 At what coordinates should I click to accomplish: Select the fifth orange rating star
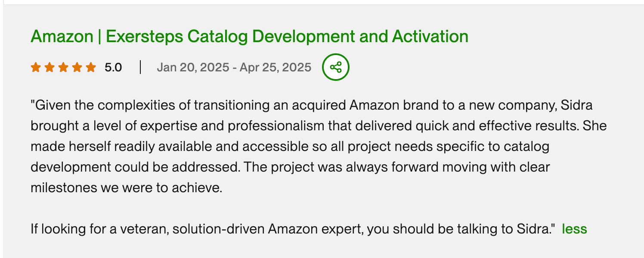91,67
